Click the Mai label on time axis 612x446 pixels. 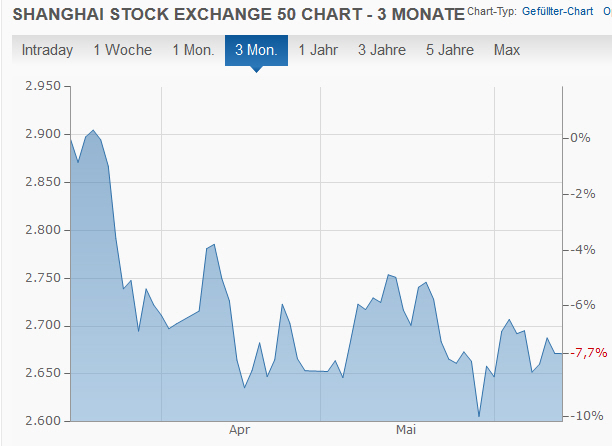406,430
